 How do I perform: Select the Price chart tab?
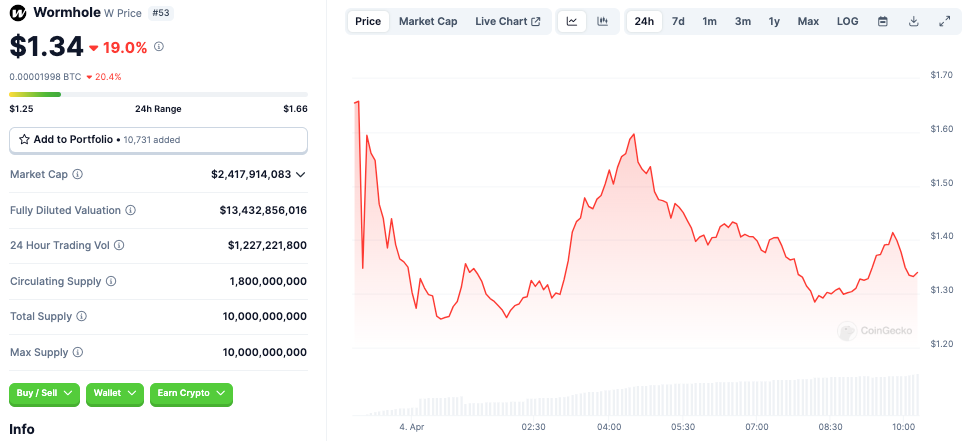click(368, 22)
